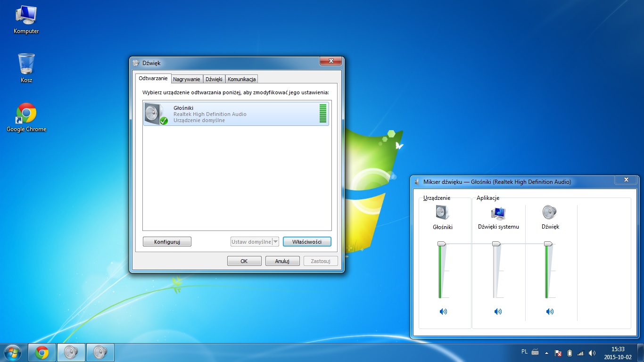Click the on-screen keyboard tray icon
Viewport: 644px width, 362px height.
coord(535,352)
